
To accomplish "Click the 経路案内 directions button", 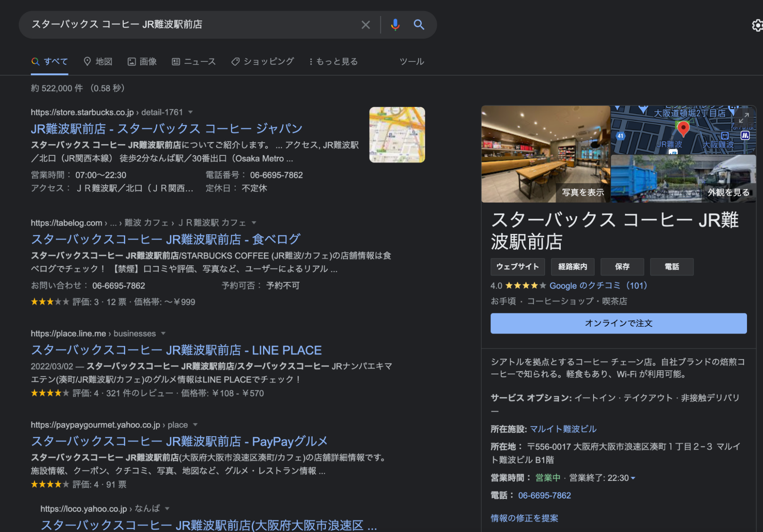I will coord(573,267).
